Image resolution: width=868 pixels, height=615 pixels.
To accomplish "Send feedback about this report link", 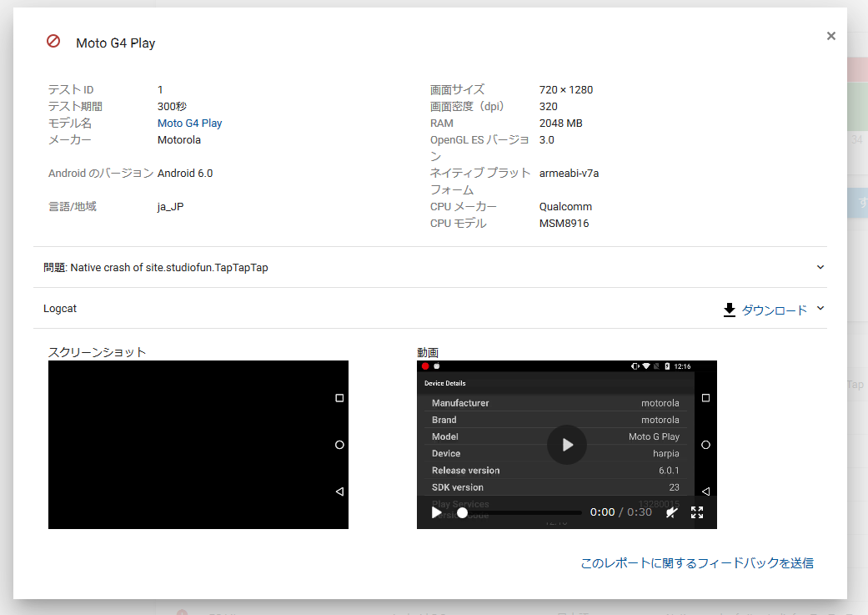I will point(697,563).
